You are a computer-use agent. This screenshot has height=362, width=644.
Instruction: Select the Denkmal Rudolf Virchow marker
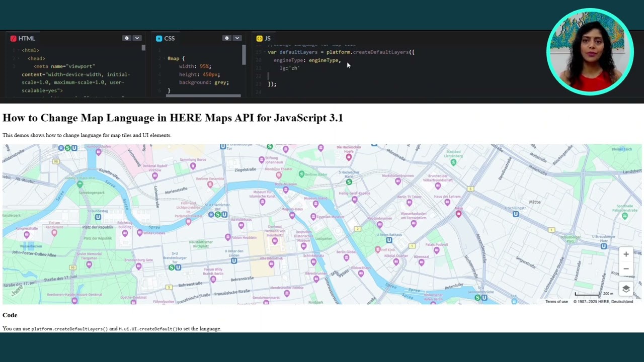(155, 176)
